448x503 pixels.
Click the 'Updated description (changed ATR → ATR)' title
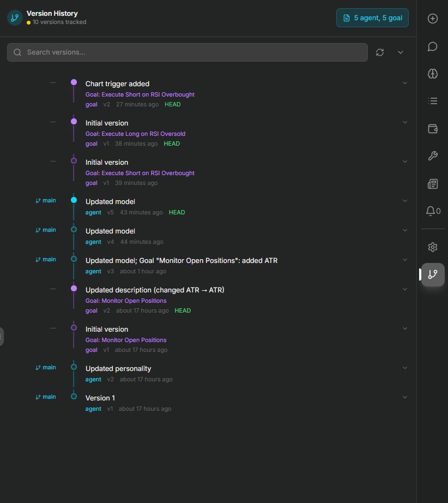pos(155,290)
